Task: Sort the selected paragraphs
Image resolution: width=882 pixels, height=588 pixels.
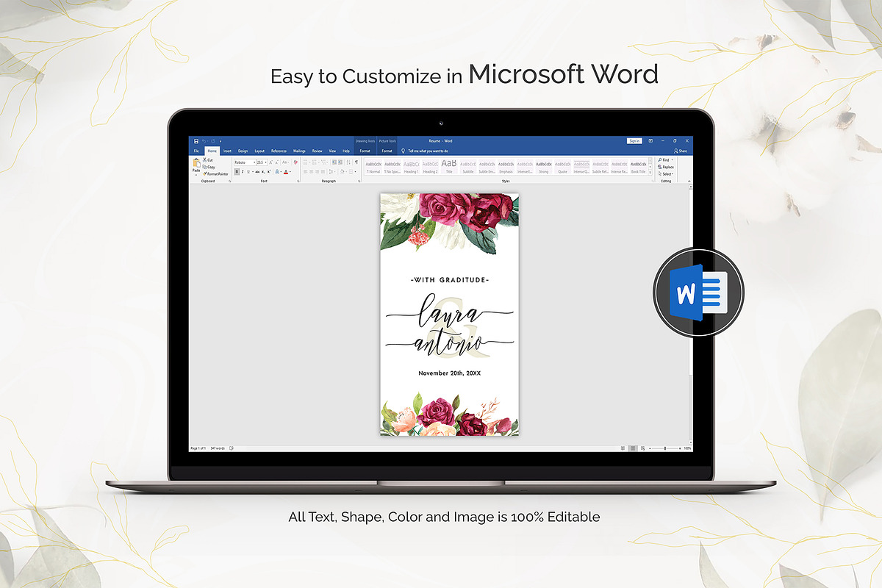Action: pos(348,162)
